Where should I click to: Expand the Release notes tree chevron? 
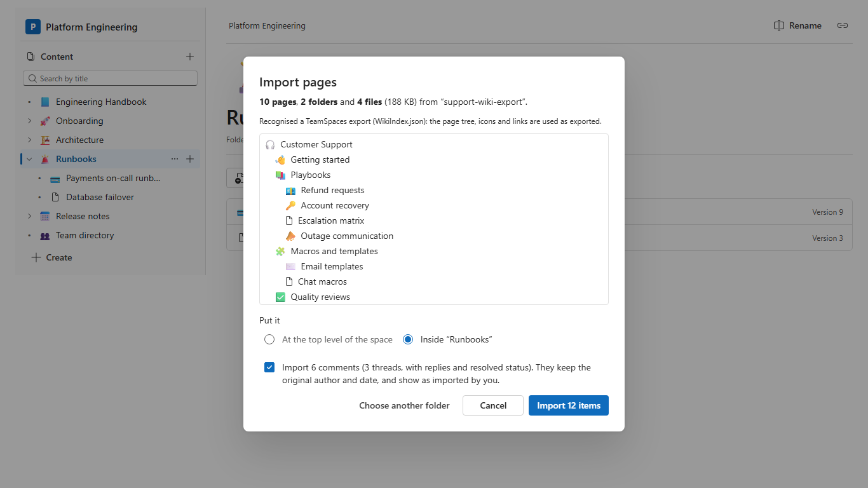coord(29,216)
